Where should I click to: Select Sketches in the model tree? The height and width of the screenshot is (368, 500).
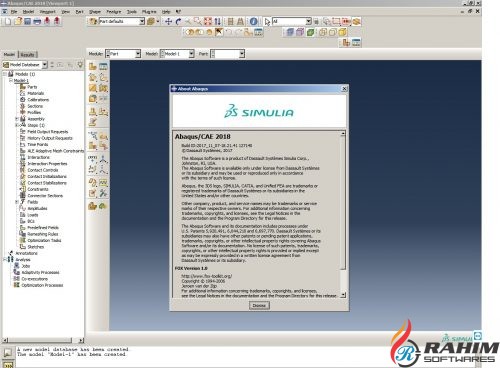[x=36, y=247]
